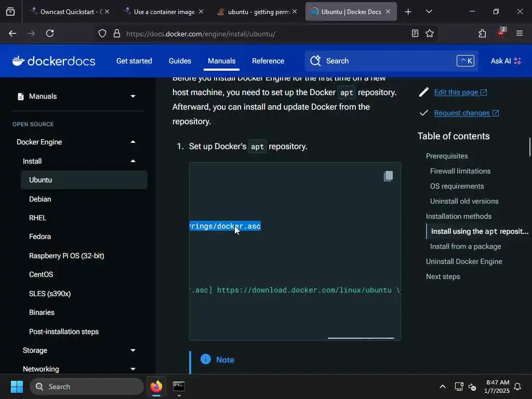This screenshot has height=399, width=532.
Task: Jump to Next steps section
Action: coord(443,276)
